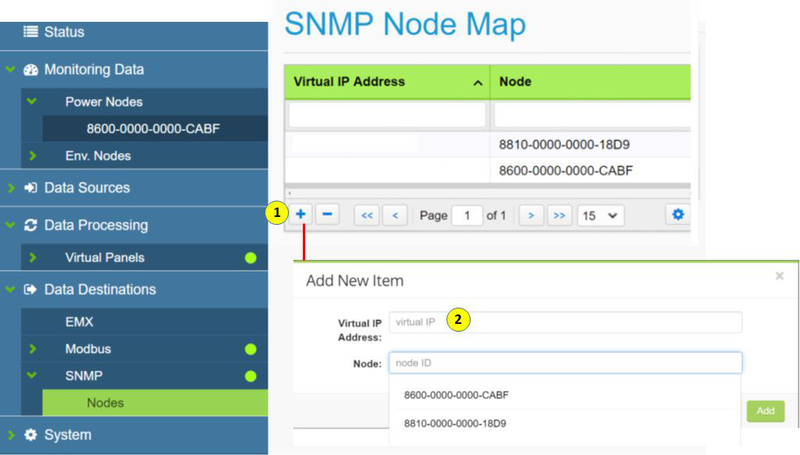Choose 8600-0000-0000-CABF from node suggestions

[456, 395]
